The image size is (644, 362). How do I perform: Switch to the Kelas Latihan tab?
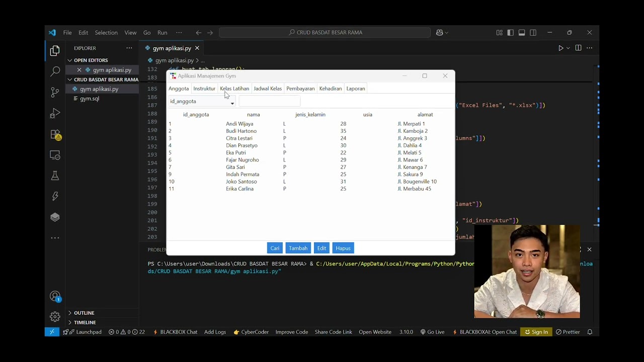click(x=234, y=88)
